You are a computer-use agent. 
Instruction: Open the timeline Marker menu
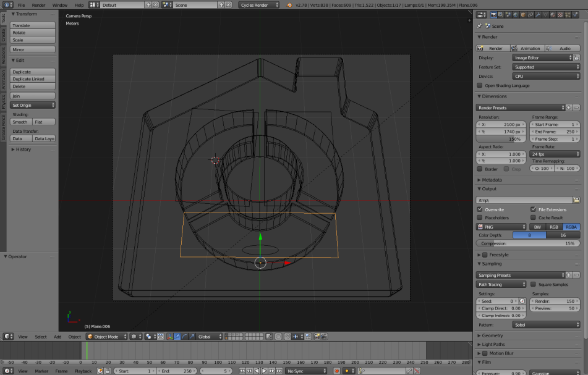click(41, 371)
